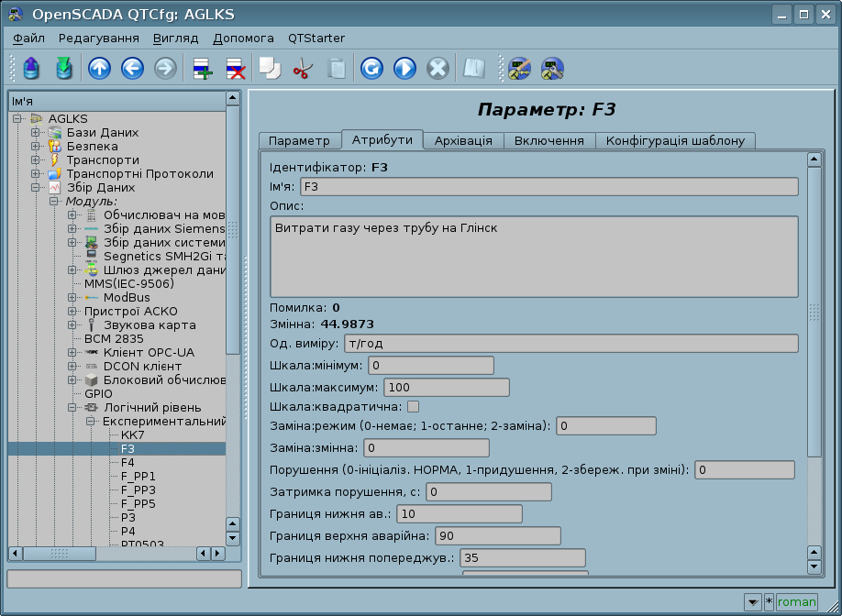Navigate back with the left arrow icon
This screenshot has height=616, width=842.
coord(132,68)
